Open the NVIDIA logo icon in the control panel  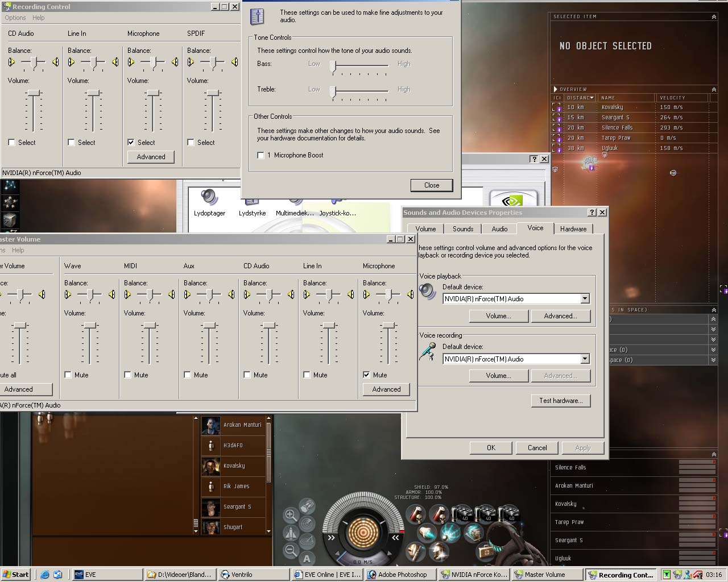click(x=513, y=201)
